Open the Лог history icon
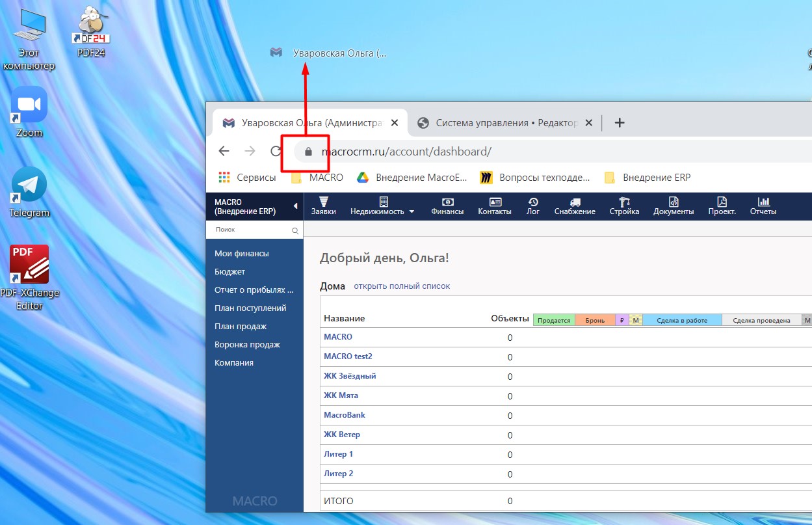 tap(532, 202)
